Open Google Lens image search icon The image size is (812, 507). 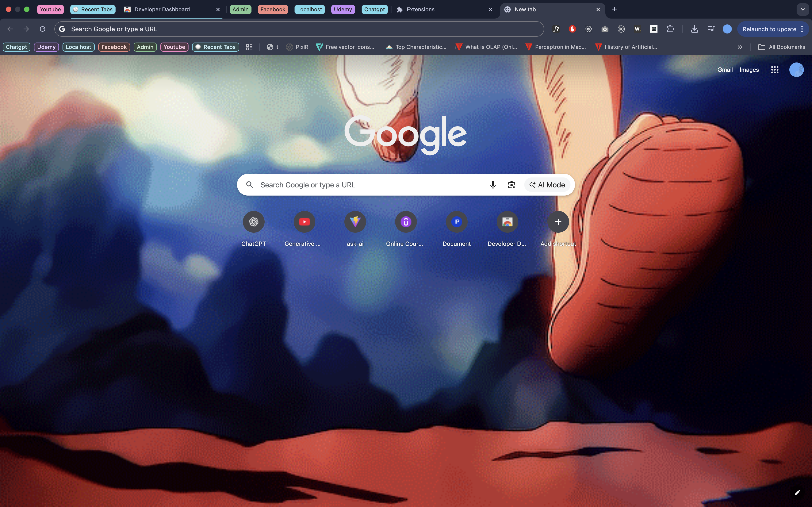coord(511,185)
